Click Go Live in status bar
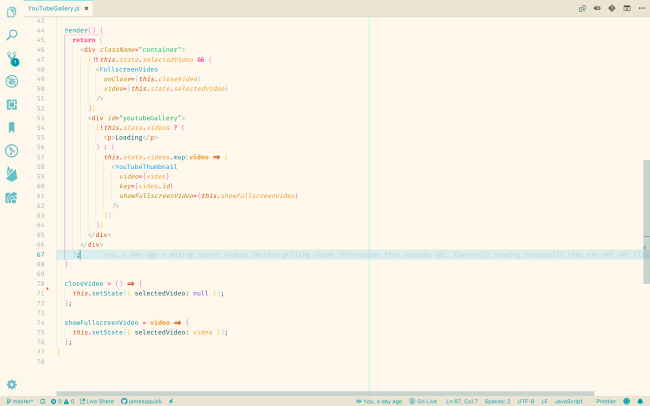 click(x=422, y=401)
